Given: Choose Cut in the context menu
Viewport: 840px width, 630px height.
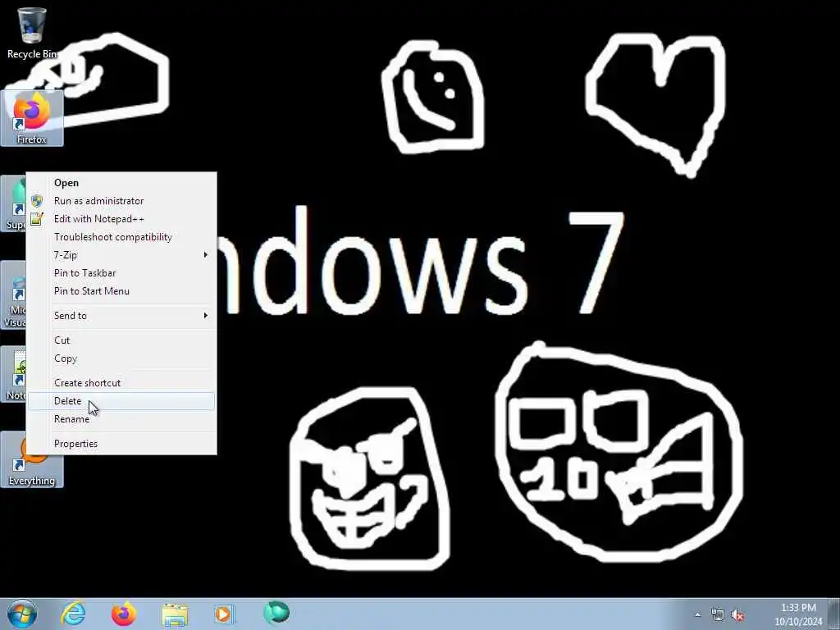Looking at the screenshot, I should (122, 340).
